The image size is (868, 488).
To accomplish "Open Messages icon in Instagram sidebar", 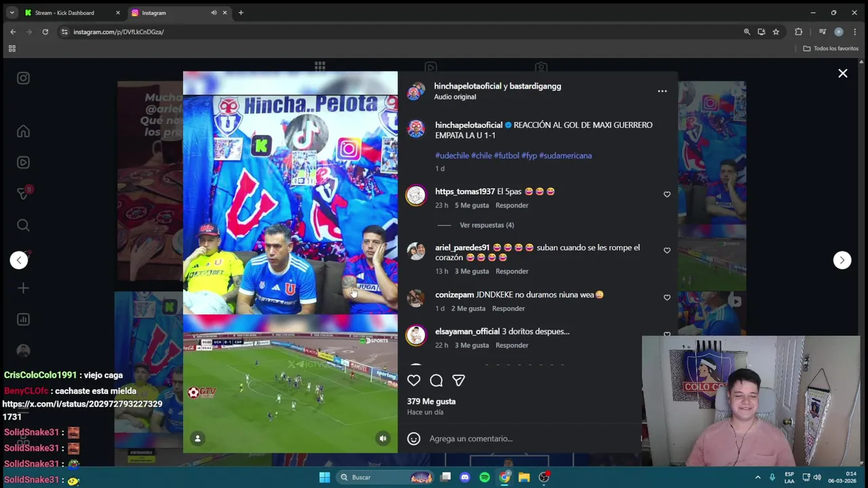I will pos(23,194).
